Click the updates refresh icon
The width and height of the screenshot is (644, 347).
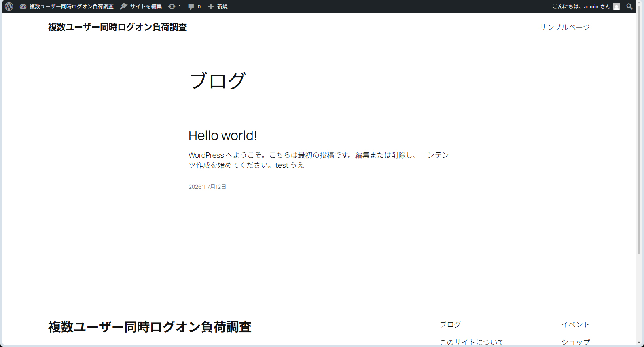coord(172,6)
